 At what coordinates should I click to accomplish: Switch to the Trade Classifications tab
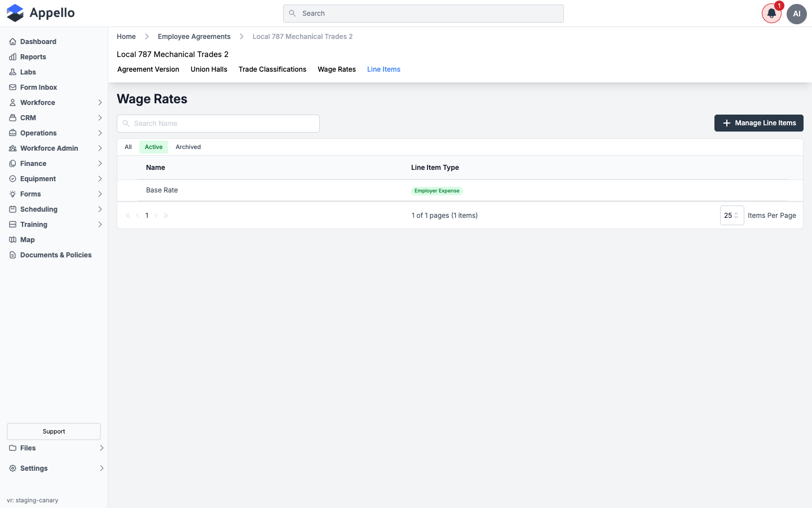tap(272, 69)
